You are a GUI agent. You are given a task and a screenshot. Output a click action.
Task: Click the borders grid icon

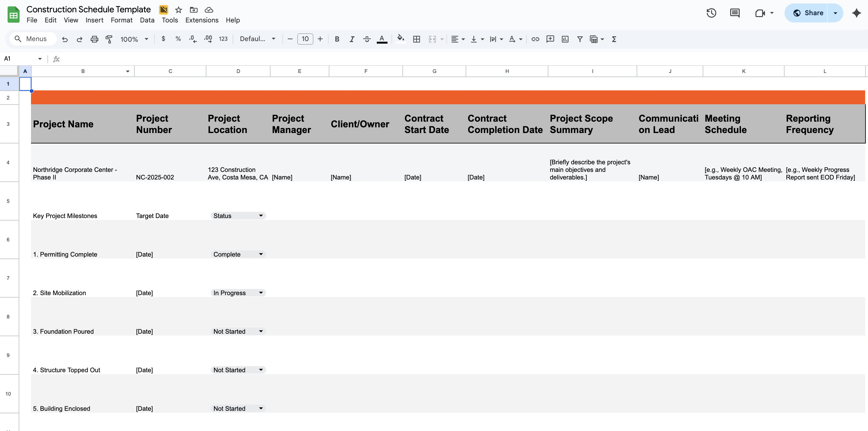tap(417, 39)
